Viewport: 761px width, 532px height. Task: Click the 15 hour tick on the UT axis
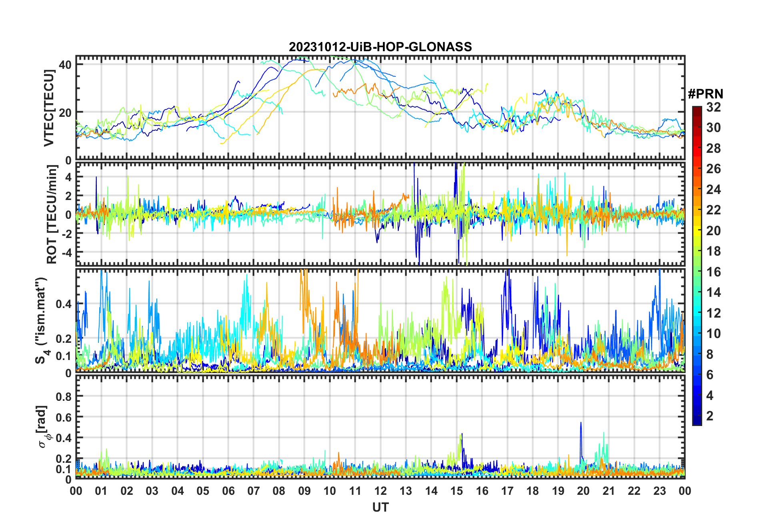pyautogui.click(x=457, y=491)
